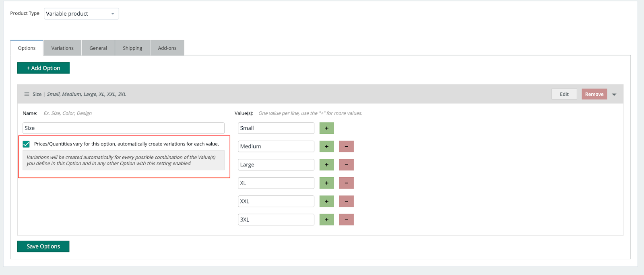Remove the Large value with minus button
The width and height of the screenshot is (644, 275).
point(346,165)
